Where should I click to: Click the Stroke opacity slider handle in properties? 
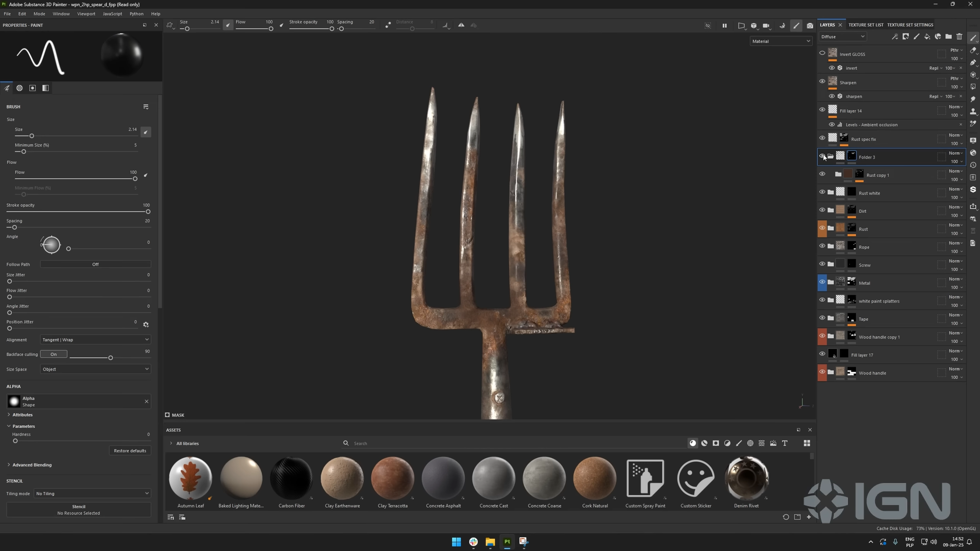point(148,212)
